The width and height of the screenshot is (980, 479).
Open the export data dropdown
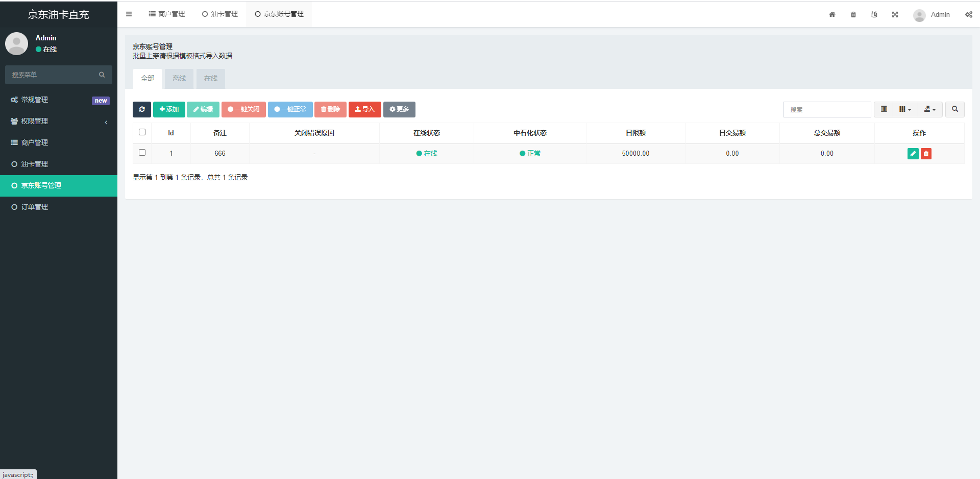click(x=930, y=109)
